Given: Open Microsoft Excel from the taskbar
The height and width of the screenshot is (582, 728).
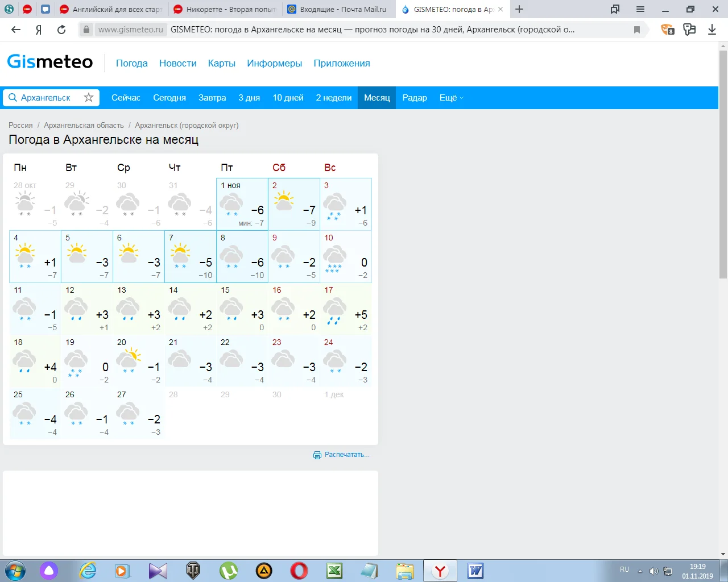Looking at the screenshot, I should (x=334, y=571).
